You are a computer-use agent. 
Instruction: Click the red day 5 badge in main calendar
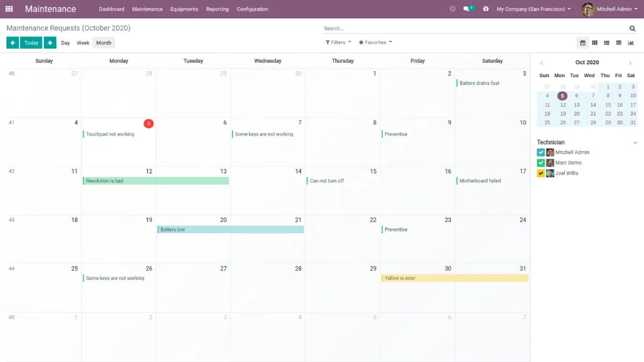pyautogui.click(x=149, y=124)
